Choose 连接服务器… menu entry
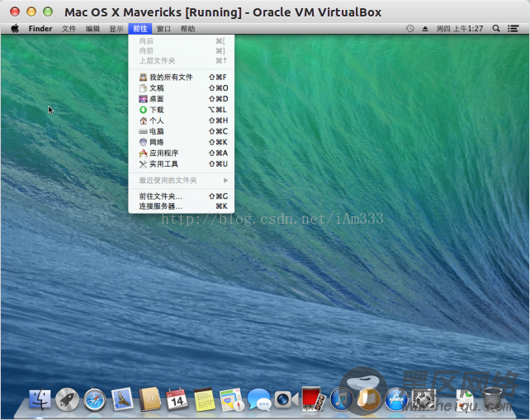Viewport: 530px width, 420px height. click(182, 206)
